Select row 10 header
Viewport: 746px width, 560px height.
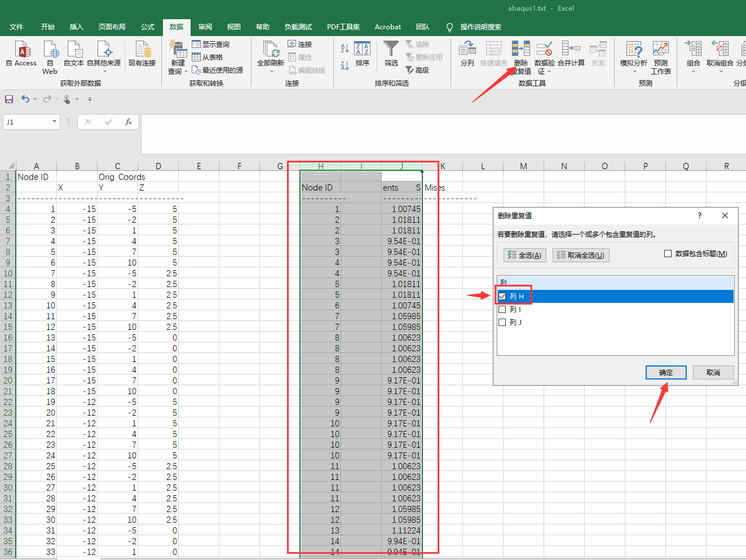[8, 274]
